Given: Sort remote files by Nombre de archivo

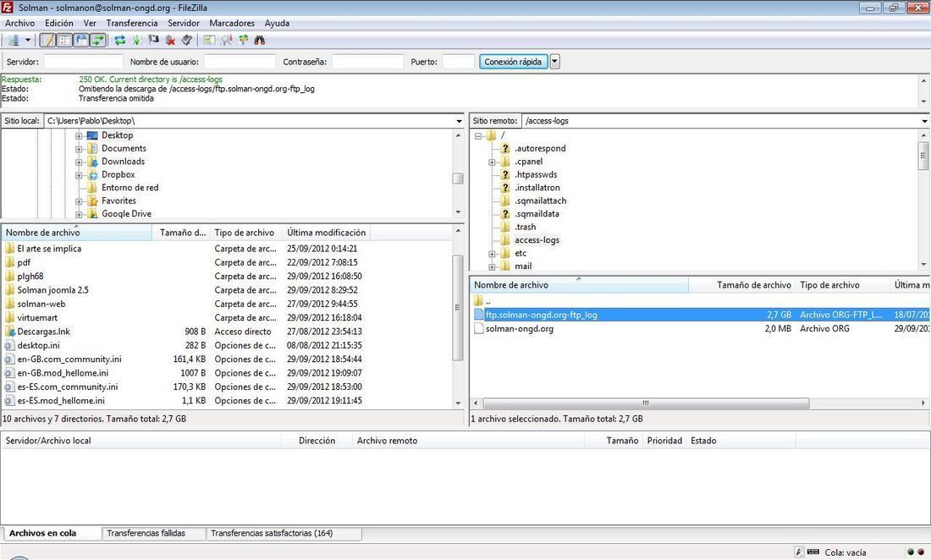Looking at the screenshot, I should click(x=580, y=285).
